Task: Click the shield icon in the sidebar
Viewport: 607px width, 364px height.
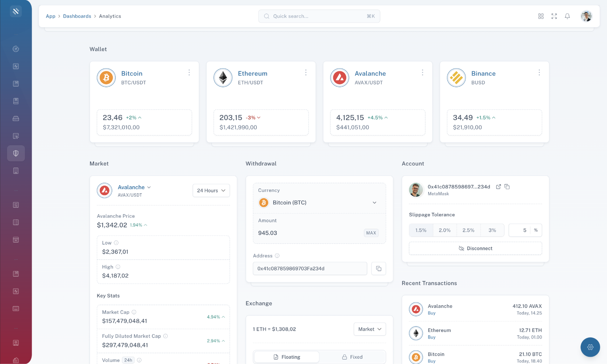Action: pyautogui.click(x=16, y=153)
